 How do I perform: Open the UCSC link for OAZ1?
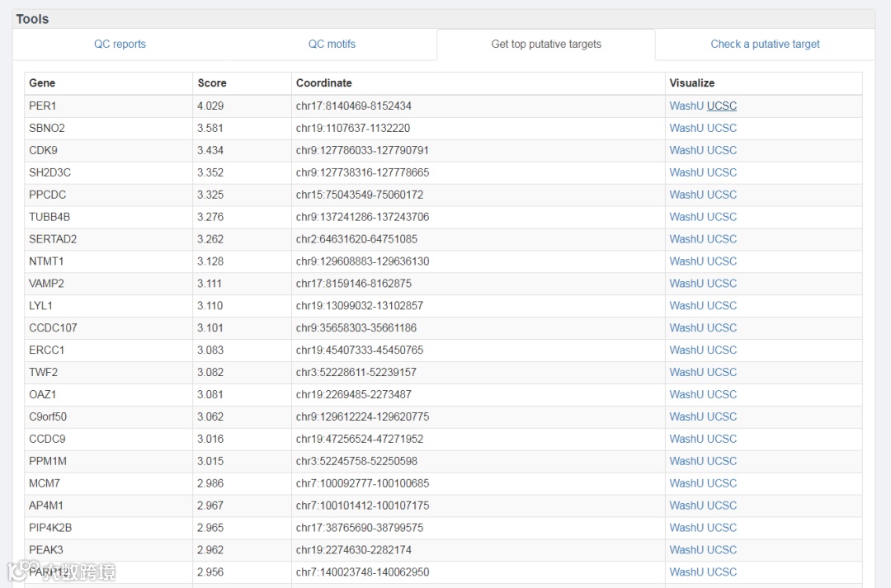(722, 393)
